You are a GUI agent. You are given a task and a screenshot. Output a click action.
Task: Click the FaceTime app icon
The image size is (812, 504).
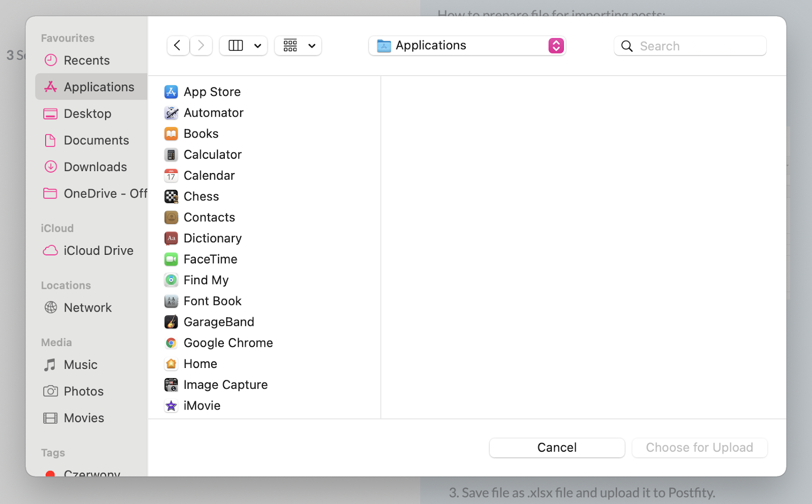(171, 259)
